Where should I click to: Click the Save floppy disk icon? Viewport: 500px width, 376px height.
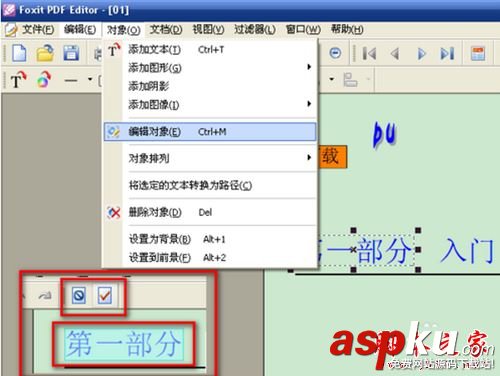71,53
